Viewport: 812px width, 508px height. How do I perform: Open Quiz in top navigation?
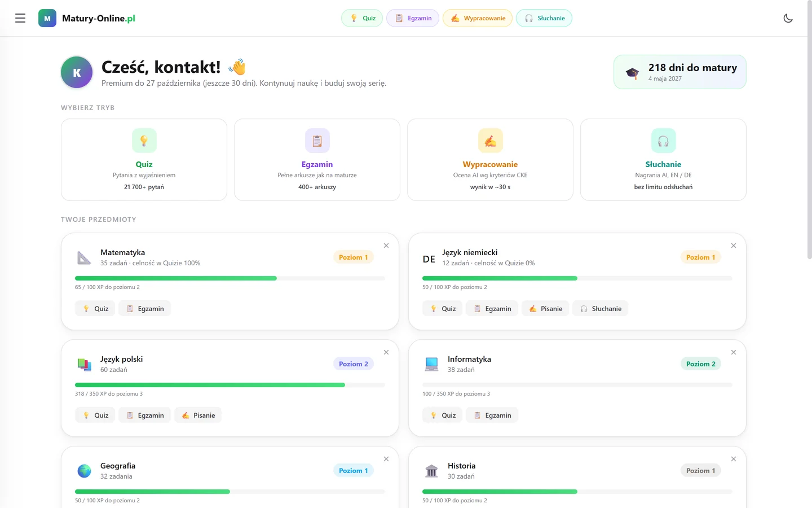pyautogui.click(x=362, y=18)
